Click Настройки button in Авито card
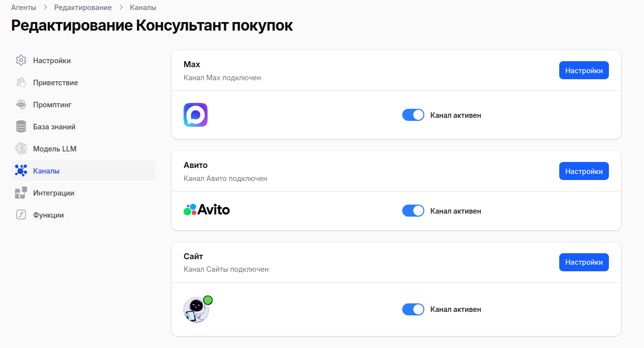The width and height of the screenshot is (644, 348). [x=584, y=171]
